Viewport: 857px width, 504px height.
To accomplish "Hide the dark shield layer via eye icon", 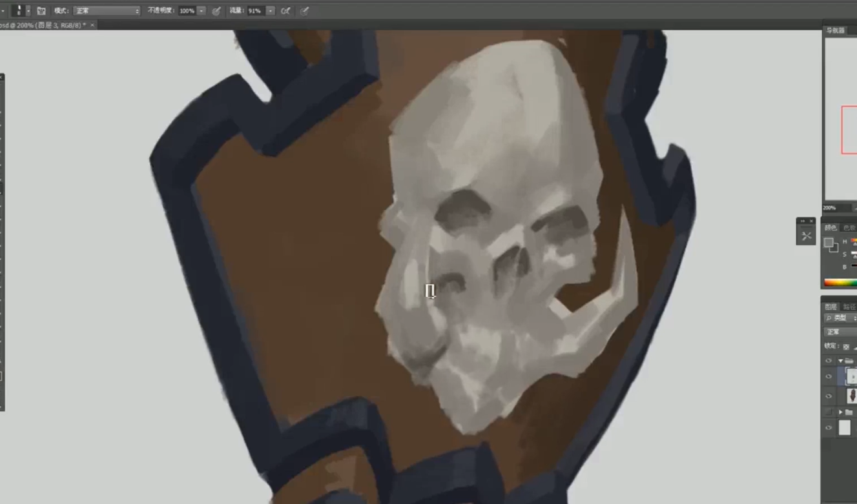I will (x=829, y=396).
